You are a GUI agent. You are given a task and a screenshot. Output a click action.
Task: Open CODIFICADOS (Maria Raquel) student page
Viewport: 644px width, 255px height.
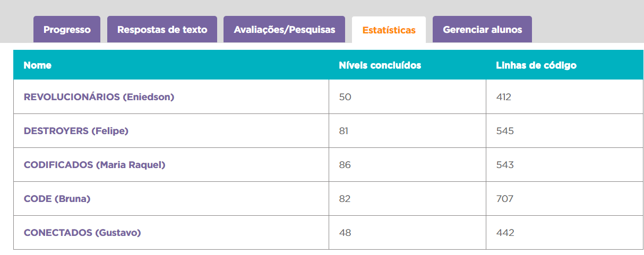click(95, 165)
